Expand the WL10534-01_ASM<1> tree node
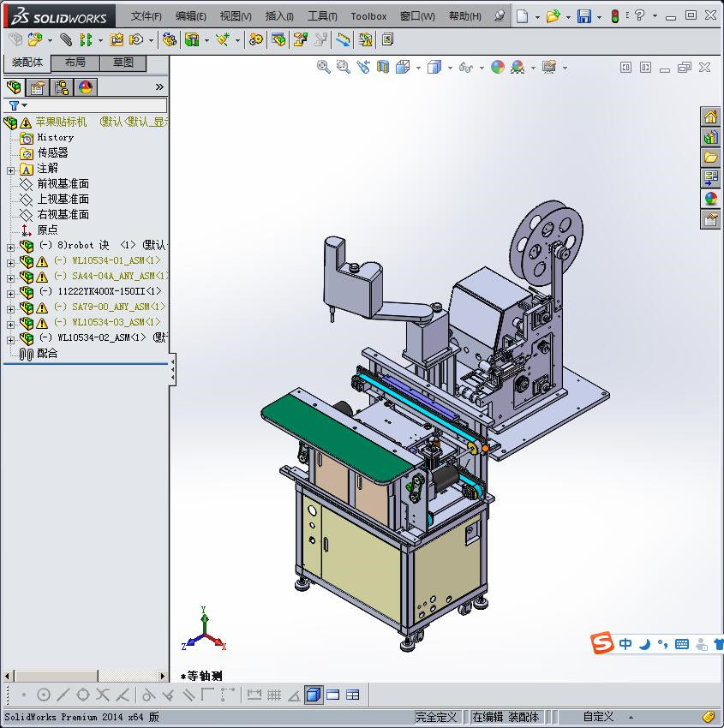 [10, 261]
